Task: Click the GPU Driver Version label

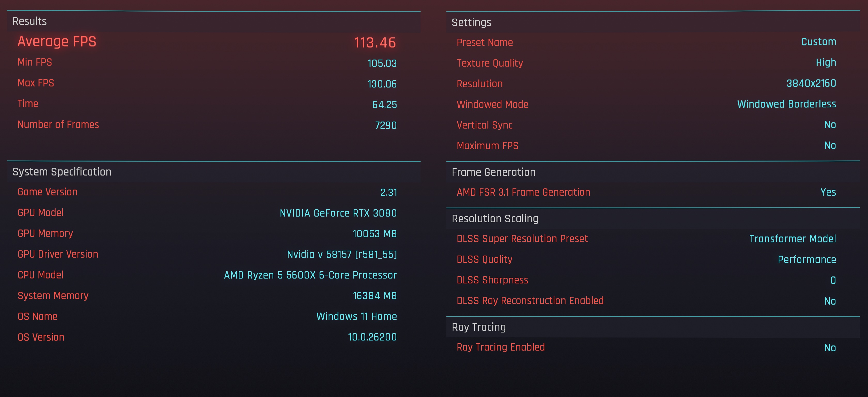Action: (58, 254)
